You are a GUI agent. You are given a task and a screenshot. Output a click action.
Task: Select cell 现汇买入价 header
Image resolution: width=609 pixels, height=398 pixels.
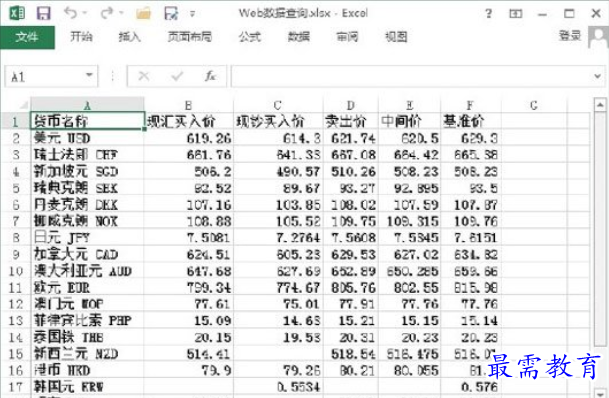pos(189,121)
